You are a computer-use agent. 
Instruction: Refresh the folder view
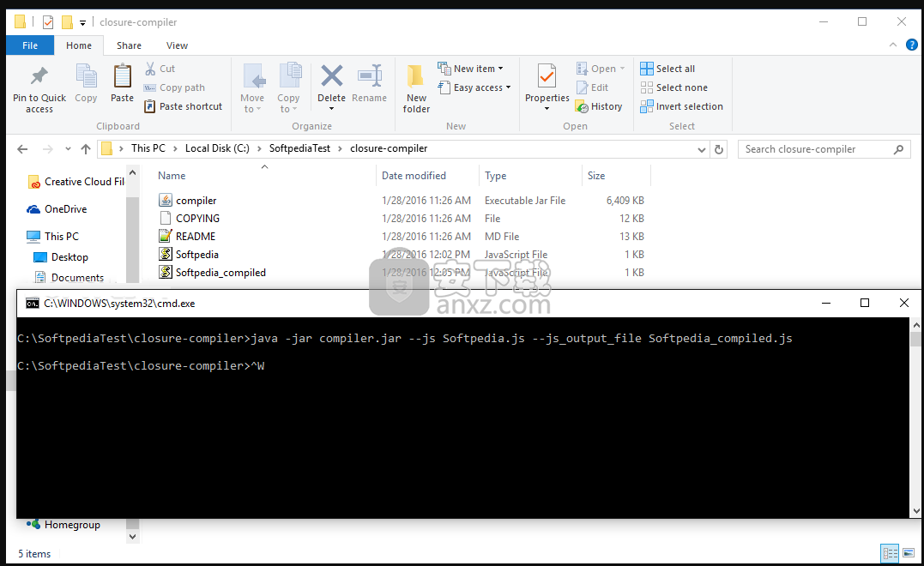click(x=719, y=149)
